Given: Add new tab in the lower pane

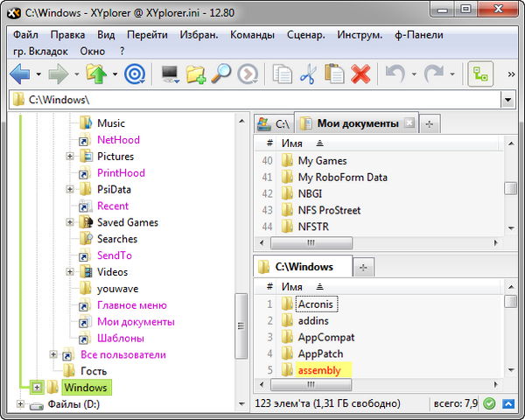Looking at the screenshot, I should pos(364,266).
